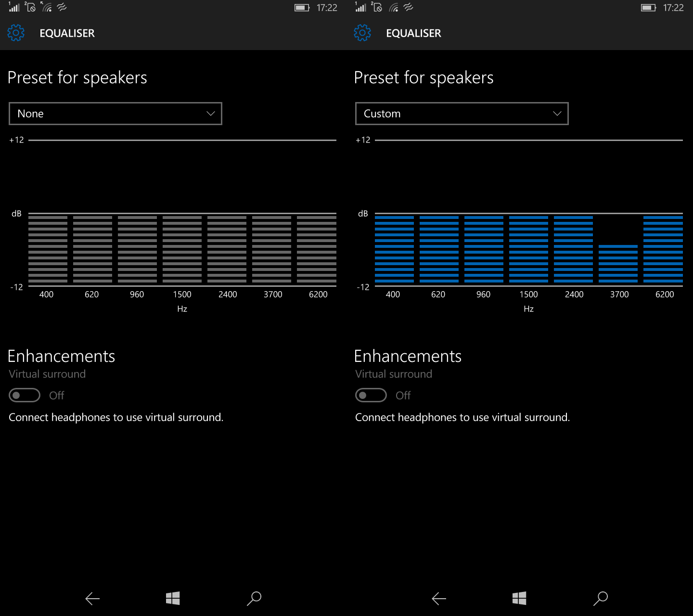Tap the battery icon in the right status bar
The width and height of the screenshot is (693, 616).
[648, 8]
